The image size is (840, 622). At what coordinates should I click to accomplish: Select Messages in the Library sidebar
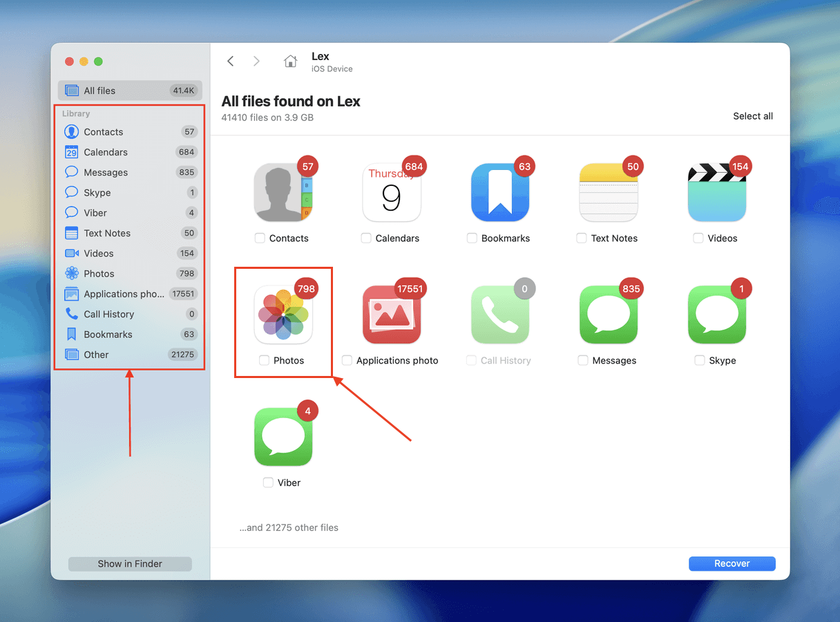(x=106, y=173)
